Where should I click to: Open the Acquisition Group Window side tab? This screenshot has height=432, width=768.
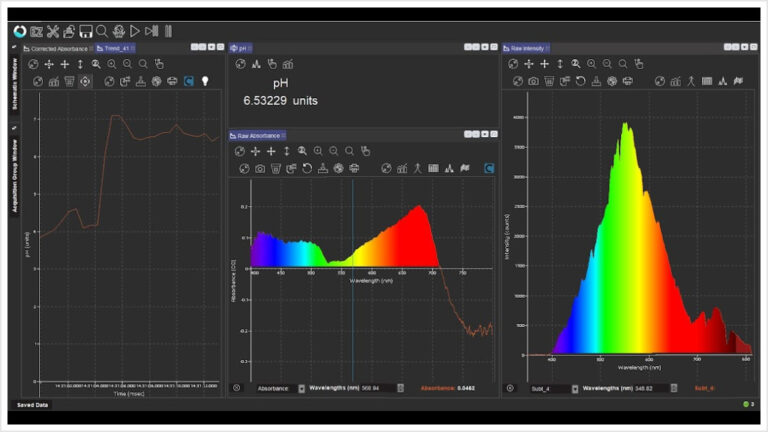[15, 175]
